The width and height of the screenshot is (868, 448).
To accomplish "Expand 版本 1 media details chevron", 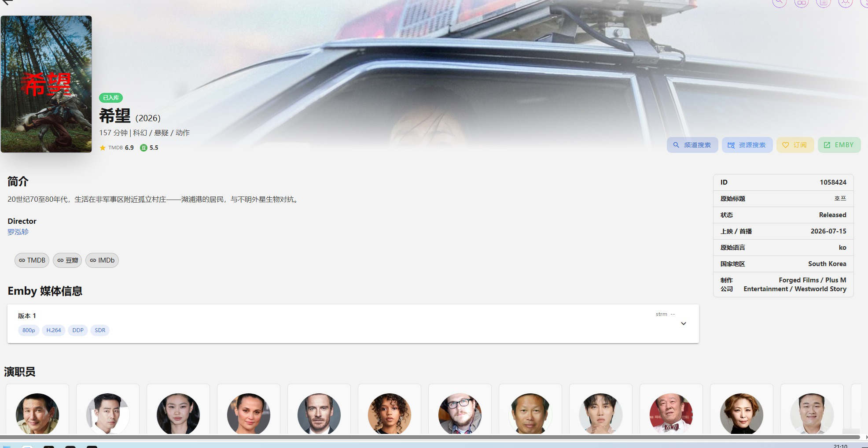I will coord(684,323).
